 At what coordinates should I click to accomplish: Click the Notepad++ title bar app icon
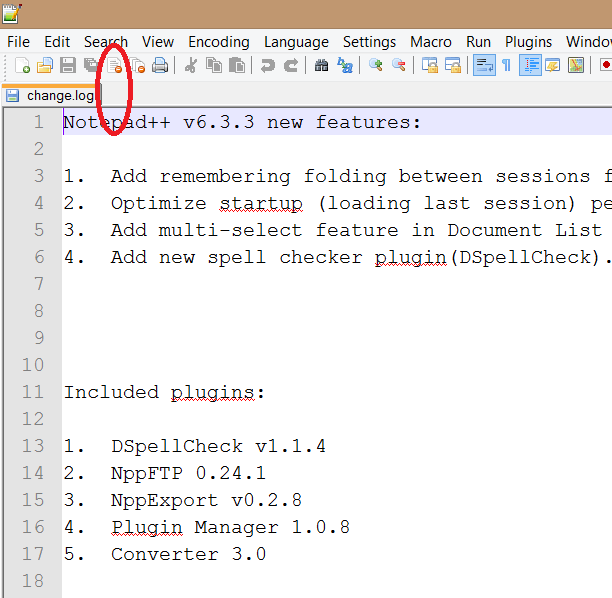(x=11, y=13)
